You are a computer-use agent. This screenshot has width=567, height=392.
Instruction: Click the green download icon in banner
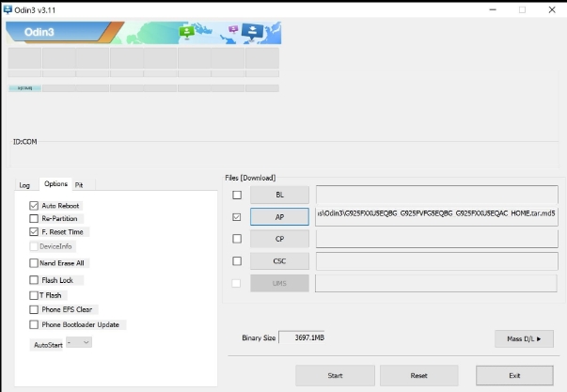[x=186, y=32]
